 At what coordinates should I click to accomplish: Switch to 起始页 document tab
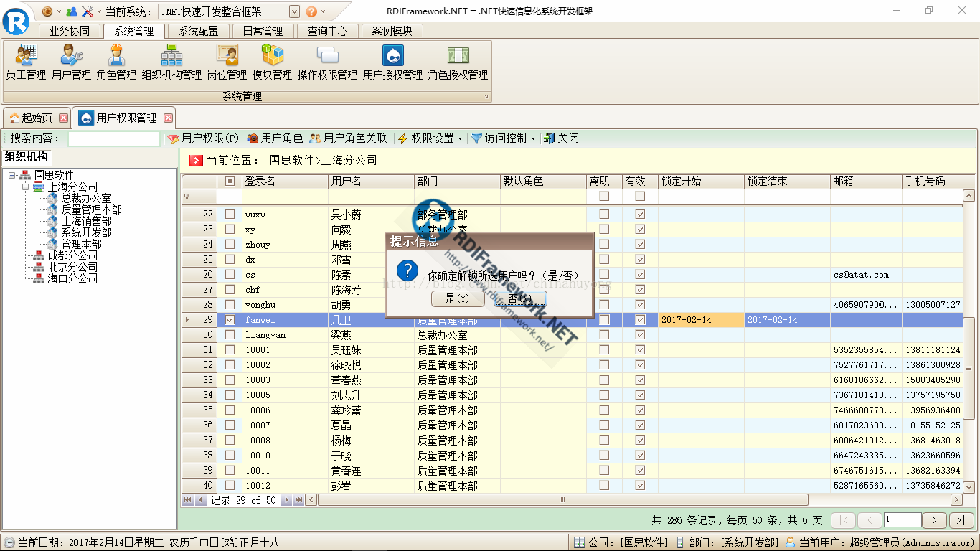tap(37, 118)
